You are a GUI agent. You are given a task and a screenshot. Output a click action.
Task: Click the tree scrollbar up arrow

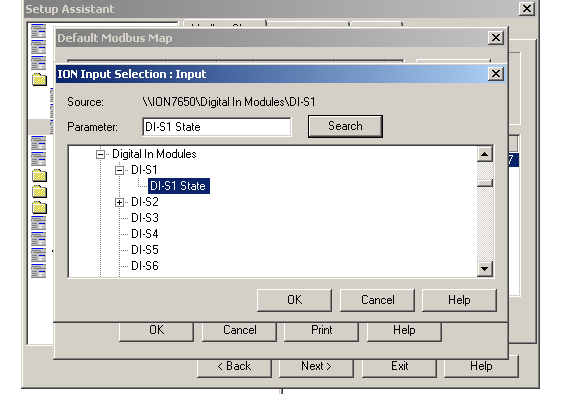click(485, 154)
